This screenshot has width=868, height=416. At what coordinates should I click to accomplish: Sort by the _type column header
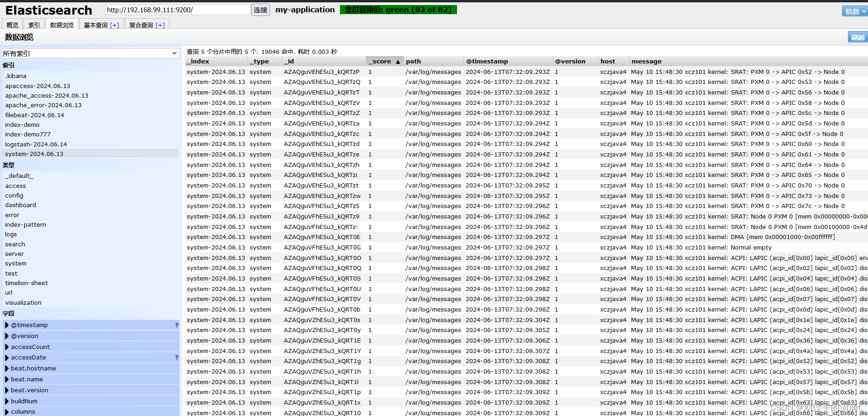(264, 61)
